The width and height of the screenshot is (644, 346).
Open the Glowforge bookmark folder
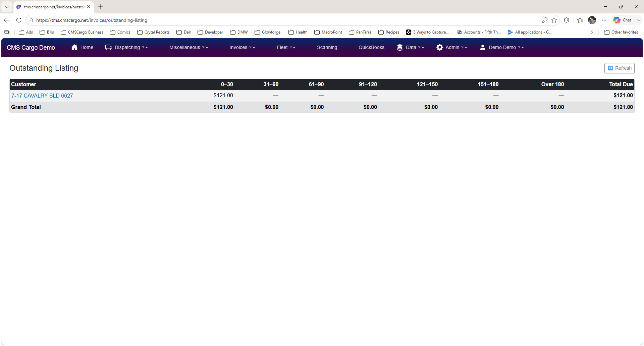pyautogui.click(x=268, y=32)
